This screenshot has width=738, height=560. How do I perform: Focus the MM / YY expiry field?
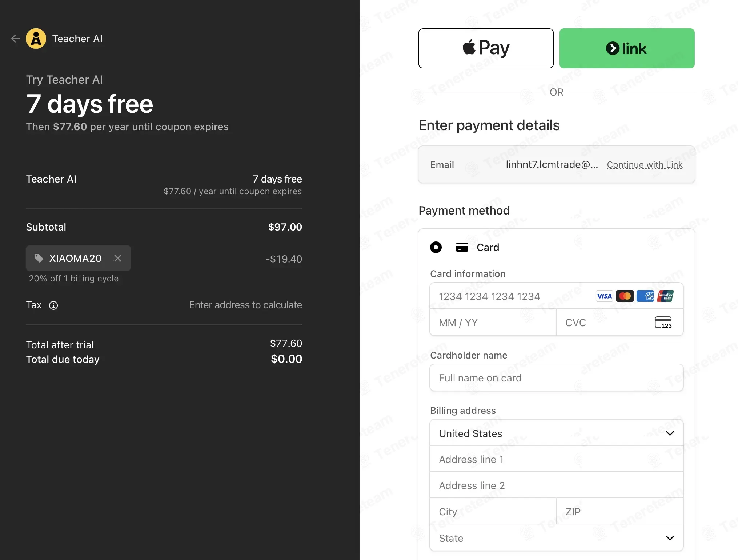493,323
